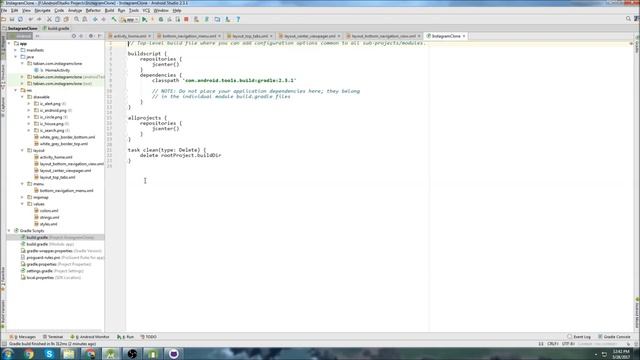Click the Scroll from Source target icon
Screen dimensions: 640x360
(74, 36)
